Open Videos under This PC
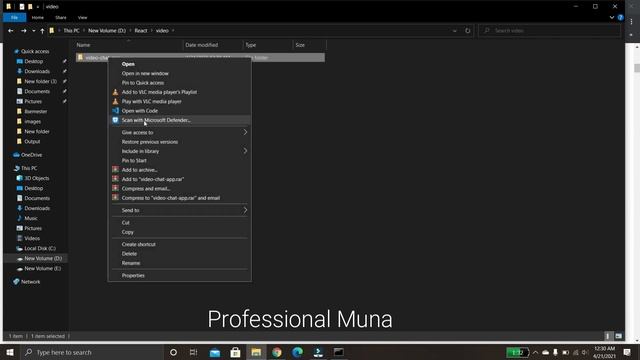This screenshot has height=360, width=640. tap(32, 238)
